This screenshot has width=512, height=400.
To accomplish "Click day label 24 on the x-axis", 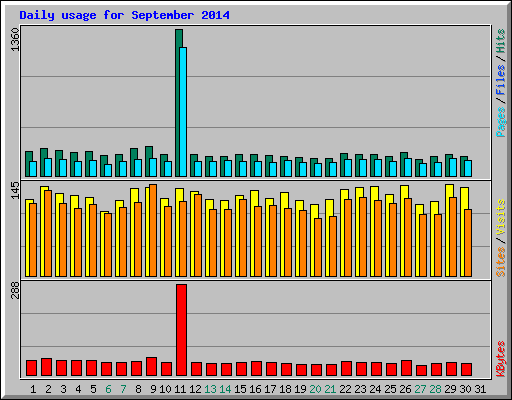I will tap(375, 389).
